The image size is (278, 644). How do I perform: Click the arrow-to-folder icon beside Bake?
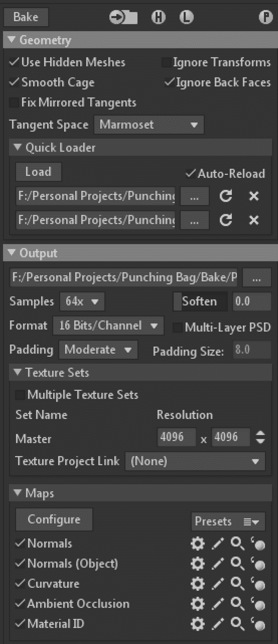pyautogui.click(x=123, y=17)
